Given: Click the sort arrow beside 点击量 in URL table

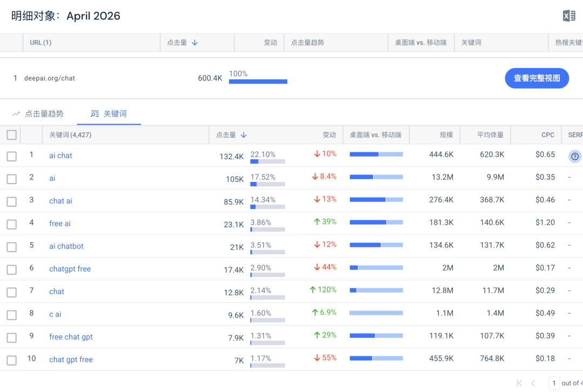Looking at the screenshot, I should [194, 43].
